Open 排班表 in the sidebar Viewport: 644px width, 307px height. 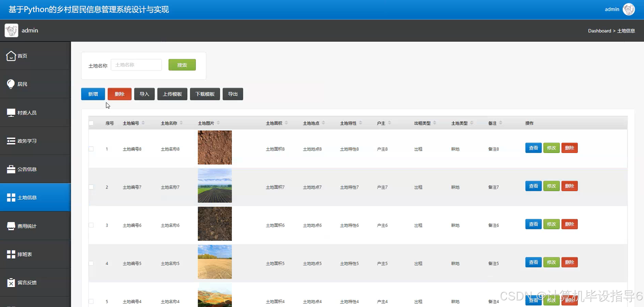coord(35,254)
